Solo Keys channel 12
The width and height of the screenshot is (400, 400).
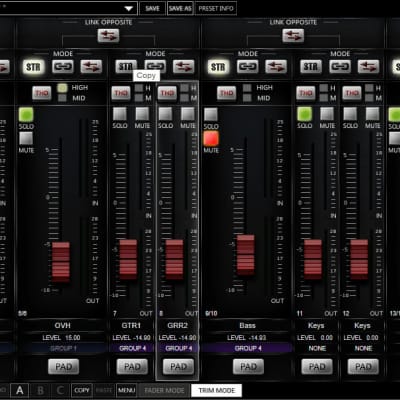(x=350, y=114)
